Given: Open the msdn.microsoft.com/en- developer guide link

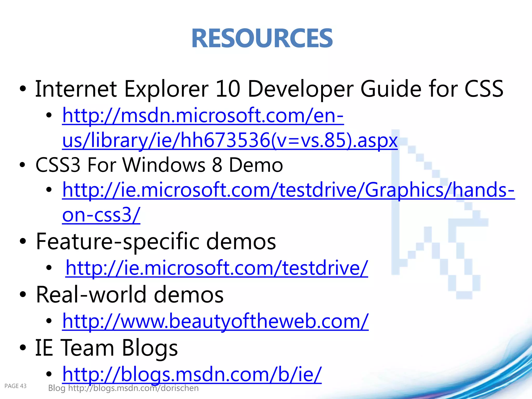Looking at the screenshot, I should click(203, 116).
